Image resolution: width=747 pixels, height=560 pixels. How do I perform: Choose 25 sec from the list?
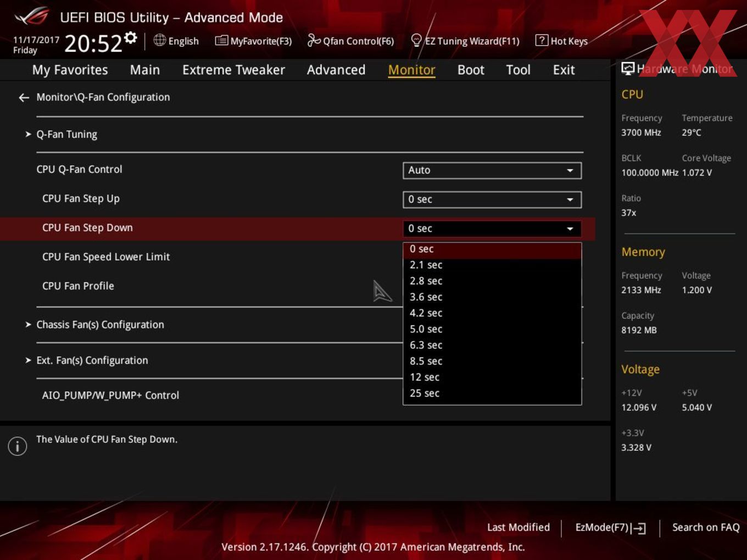(x=492, y=393)
